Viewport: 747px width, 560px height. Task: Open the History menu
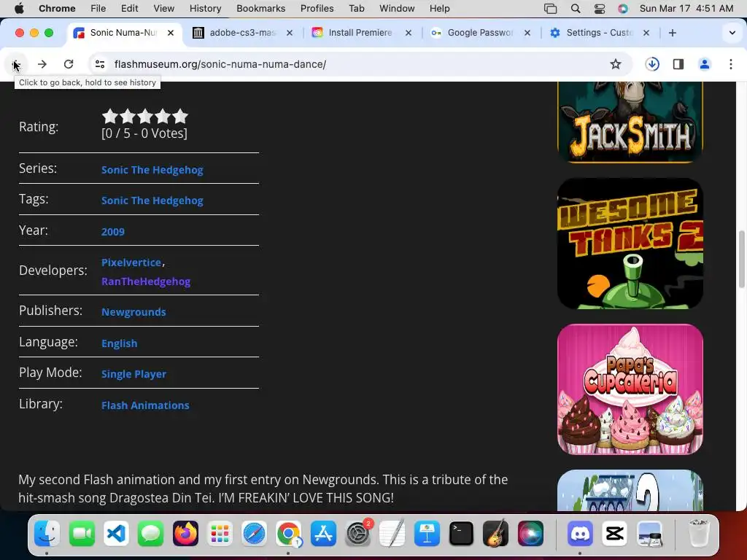[x=205, y=9]
